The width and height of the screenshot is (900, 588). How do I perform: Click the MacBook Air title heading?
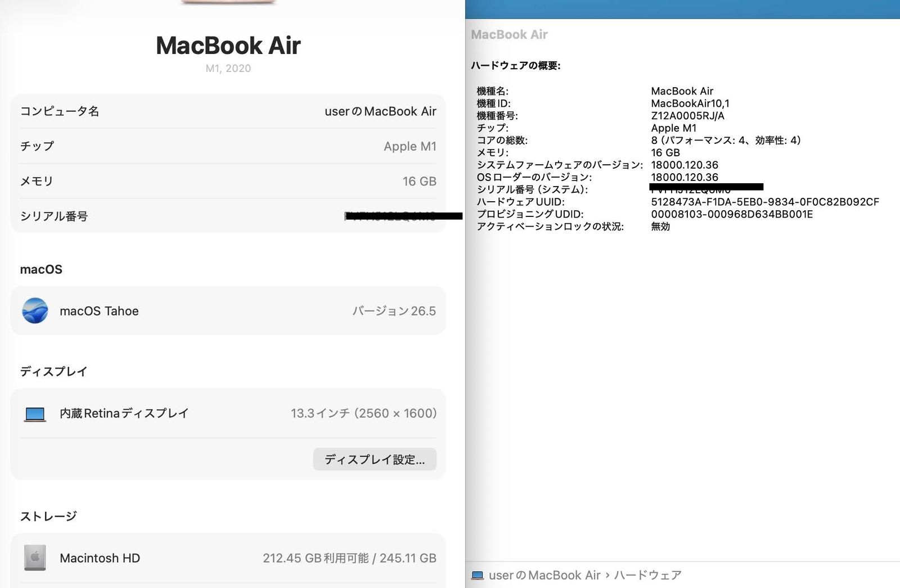pyautogui.click(x=228, y=46)
